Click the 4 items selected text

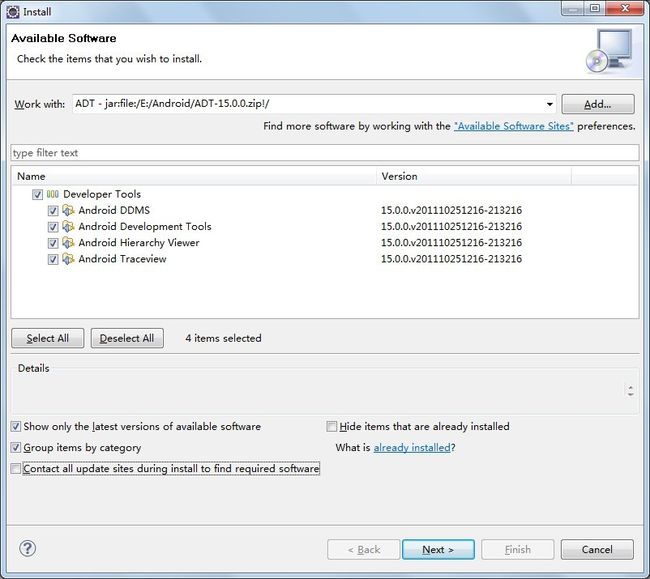(223, 338)
